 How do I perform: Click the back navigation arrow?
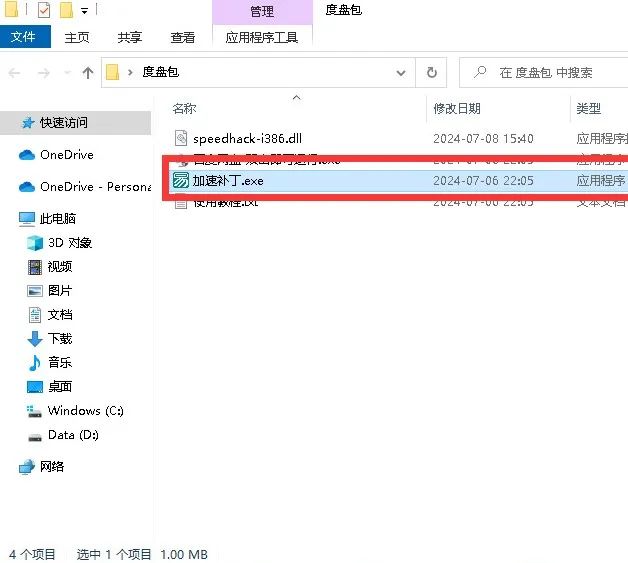point(14,73)
